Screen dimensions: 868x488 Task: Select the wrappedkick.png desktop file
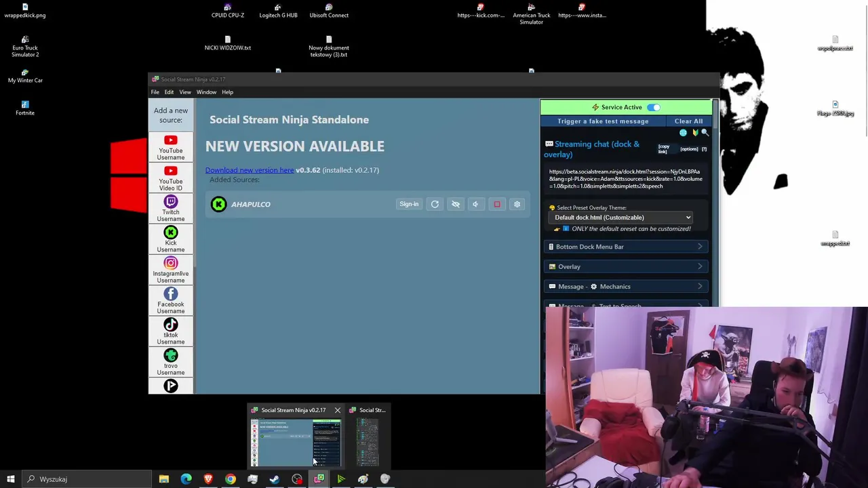[25, 11]
